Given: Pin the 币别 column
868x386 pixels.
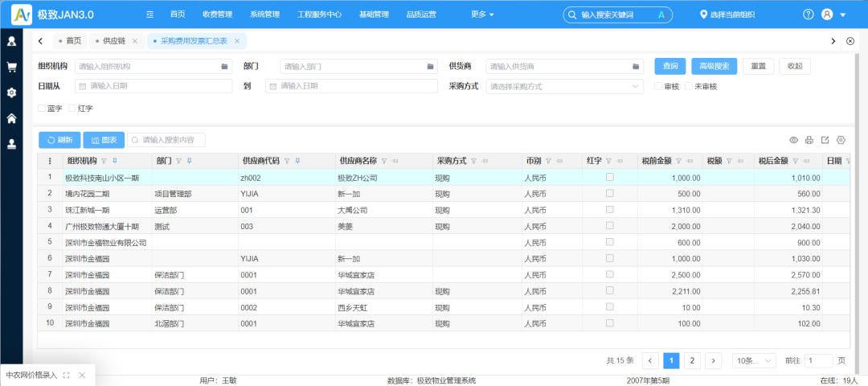Looking at the screenshot, I should click(559, 161).
